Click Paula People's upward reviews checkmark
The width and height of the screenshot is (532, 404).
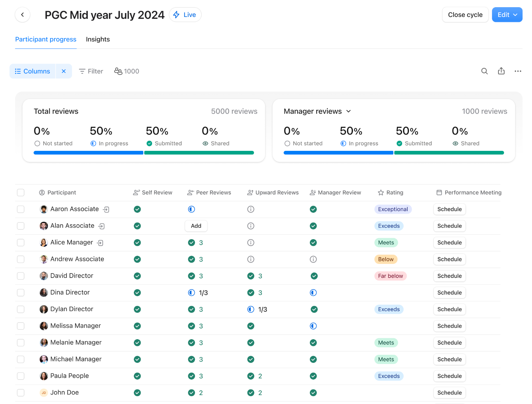coord(251,376)
